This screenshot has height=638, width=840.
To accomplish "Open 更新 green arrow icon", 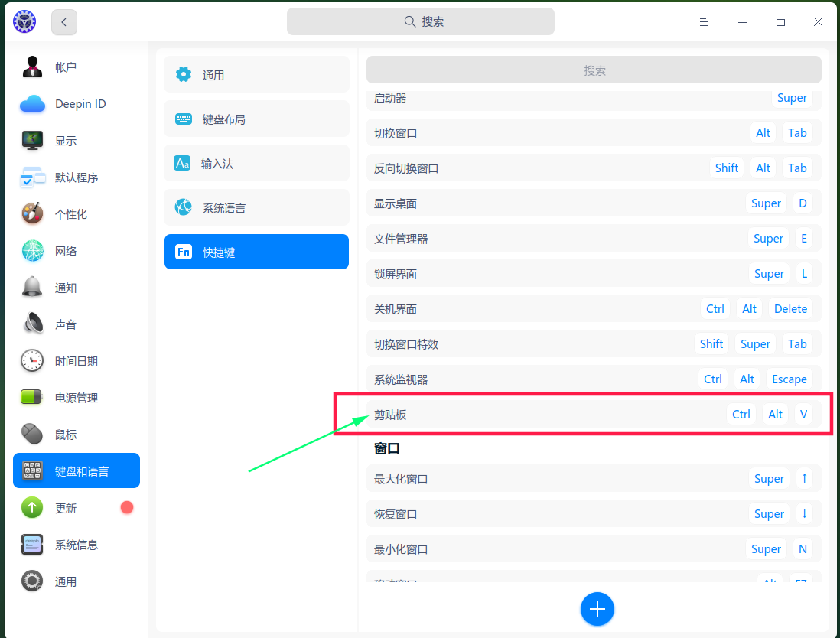I will click(x=32, y=507).
